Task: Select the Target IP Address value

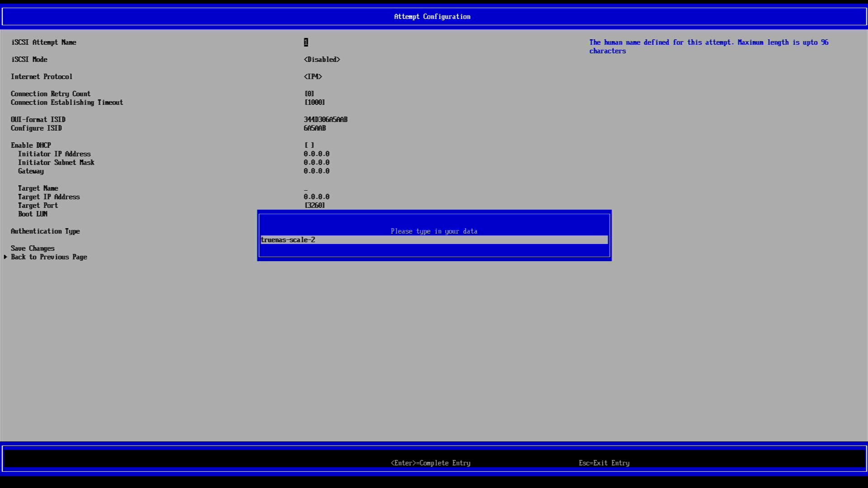Action: (x=316, y=197)
